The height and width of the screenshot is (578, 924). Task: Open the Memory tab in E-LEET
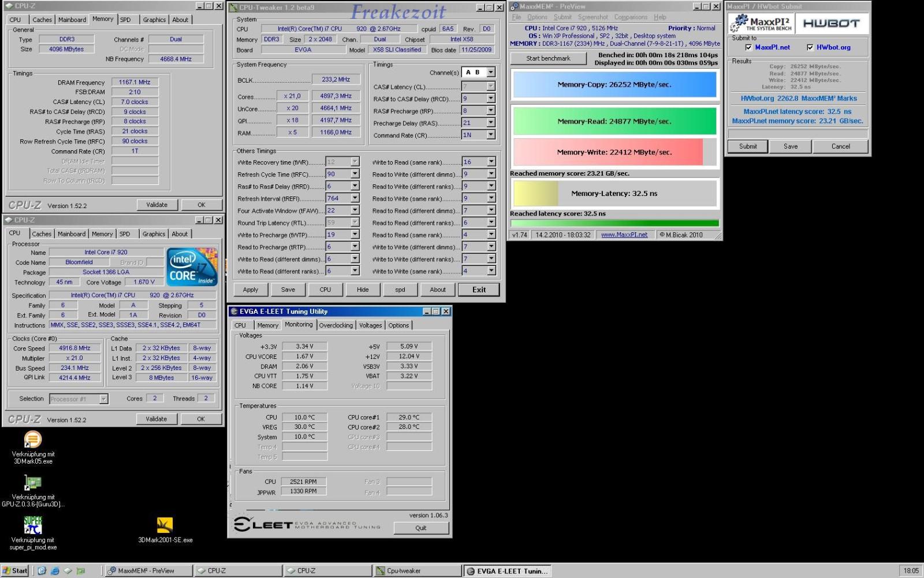pos(268,325)
